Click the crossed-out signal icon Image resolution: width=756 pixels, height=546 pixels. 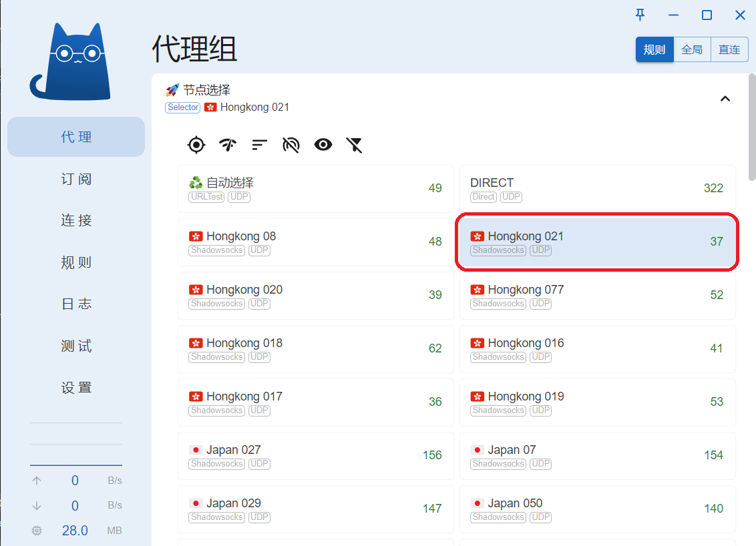pyautogui.click(x=291, y=144)
